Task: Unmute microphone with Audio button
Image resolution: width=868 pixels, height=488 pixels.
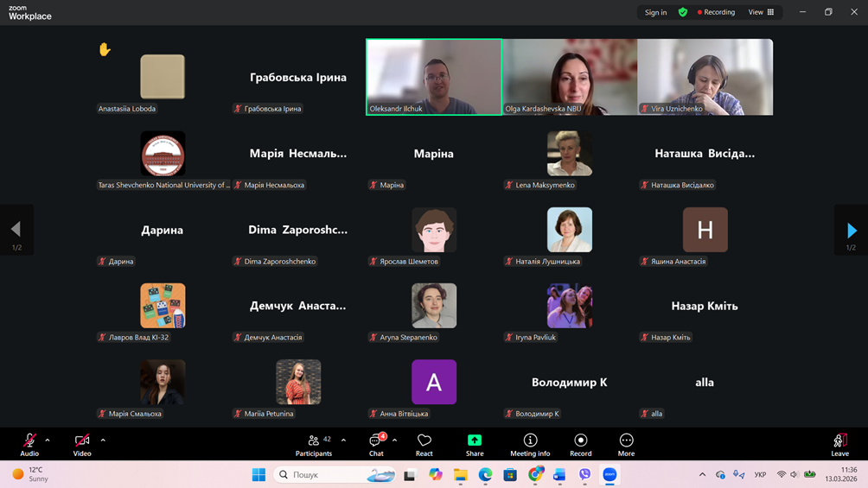Action: (x=29, y=445)
